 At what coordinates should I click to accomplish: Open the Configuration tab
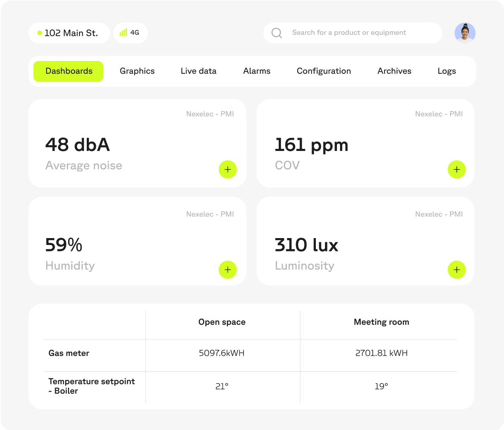[324, 71]
